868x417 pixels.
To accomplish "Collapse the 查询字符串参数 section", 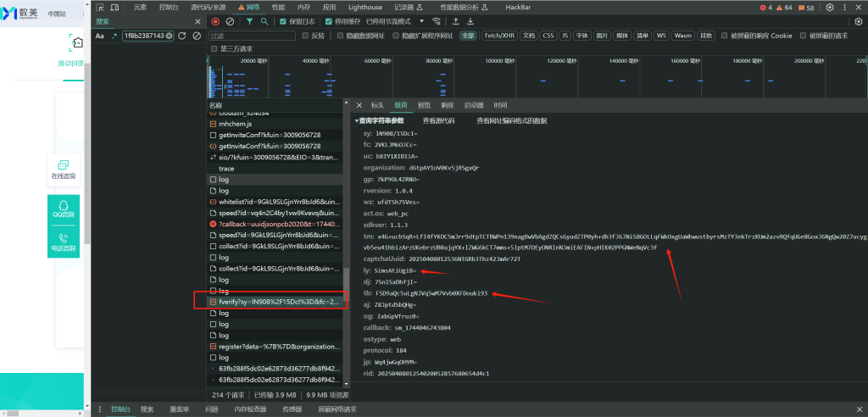I will tap(381, 120).
